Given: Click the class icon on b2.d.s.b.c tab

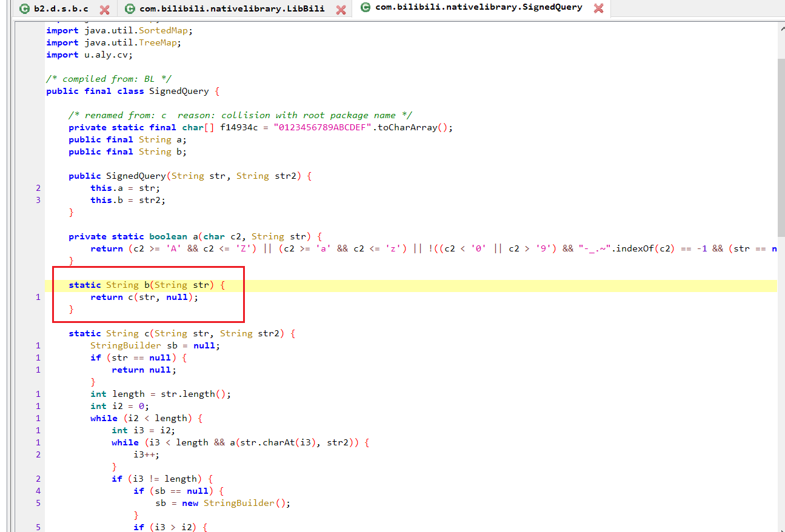Looking at the screenshot, I should pos(24,9).
